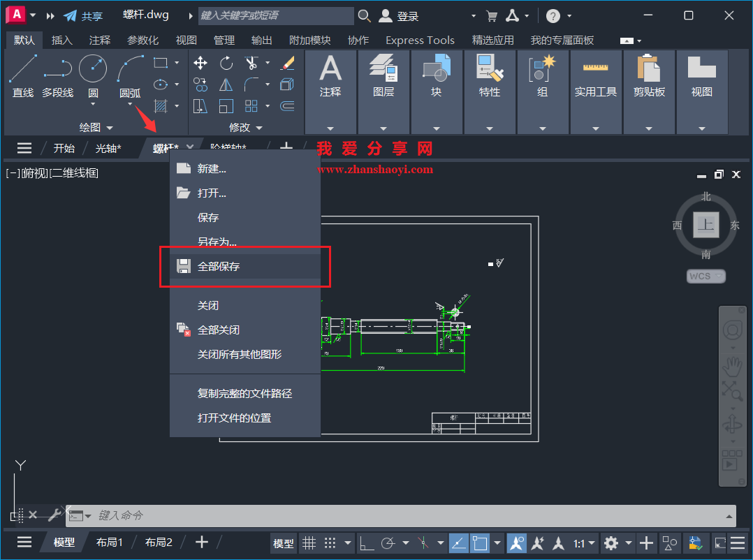The height and width of the screenshot is (560, 753).
Task: Open the Layer (图层) panel icon
Action: pos(383,70)
